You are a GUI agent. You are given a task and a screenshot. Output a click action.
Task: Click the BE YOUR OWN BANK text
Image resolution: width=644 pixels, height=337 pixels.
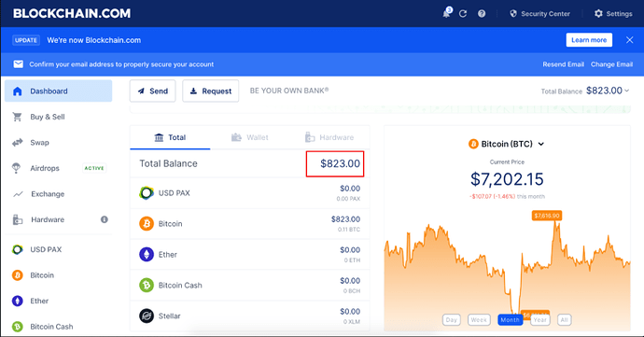point(289,91)
